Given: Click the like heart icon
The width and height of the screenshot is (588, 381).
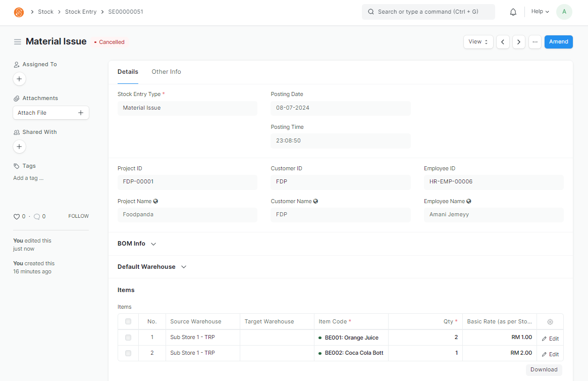Looking at the screenshot, I should [17, 217].
